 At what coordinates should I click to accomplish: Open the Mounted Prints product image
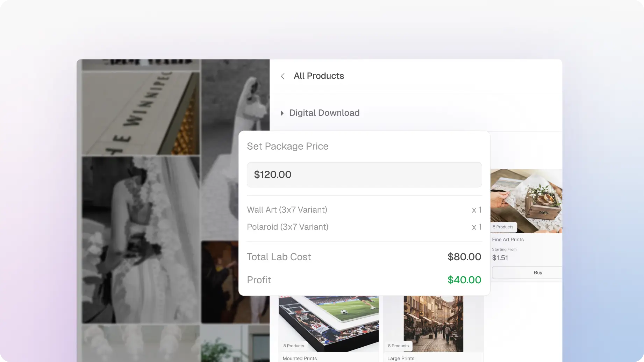click(x=329, y=324)
